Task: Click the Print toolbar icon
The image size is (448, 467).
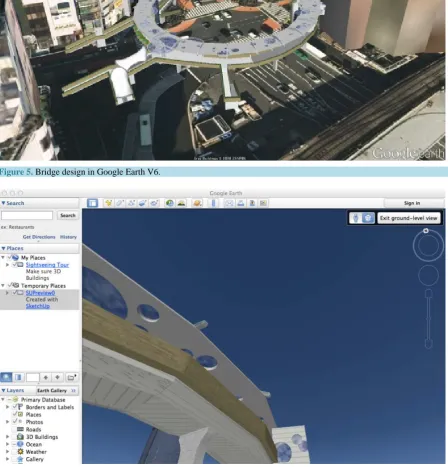Action: [x=241, y=203]
